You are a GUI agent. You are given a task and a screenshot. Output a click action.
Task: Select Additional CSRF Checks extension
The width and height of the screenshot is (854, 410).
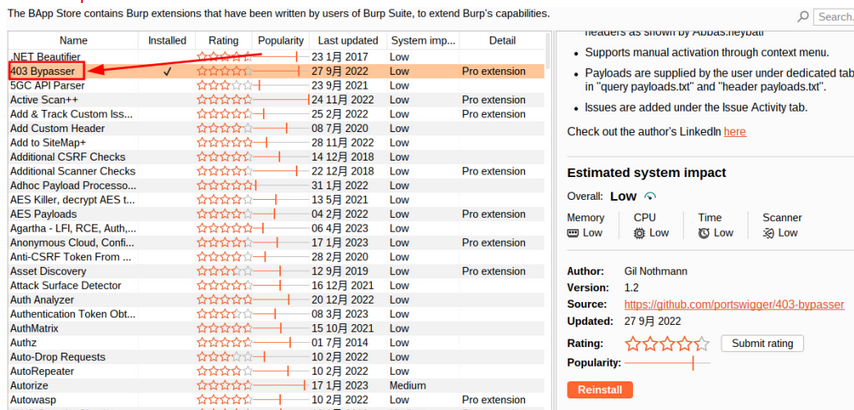[276, 157]
